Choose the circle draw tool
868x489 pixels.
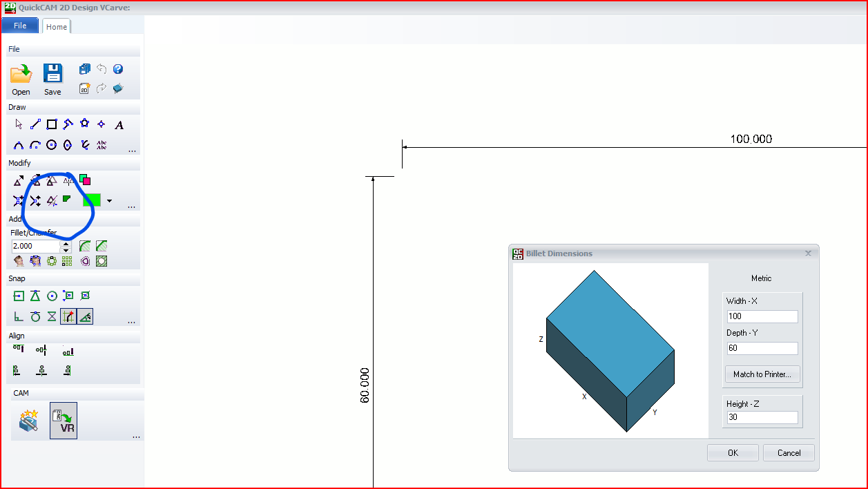tap(52, 145)
